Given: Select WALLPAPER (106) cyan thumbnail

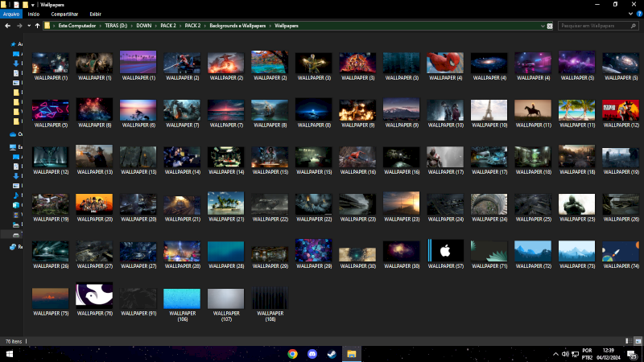Looking at the screenshot, I should pyautogui.click(x=182, y=298).
